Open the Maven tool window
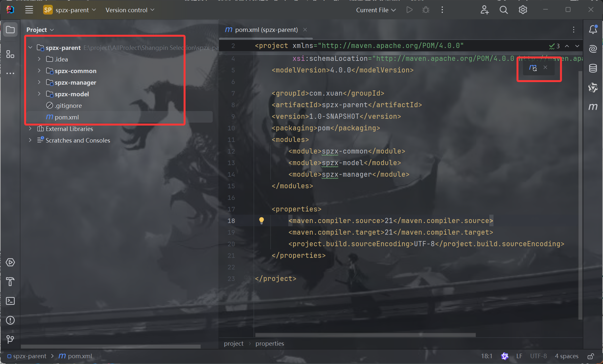The image size is (603, 364). pyautogui.click(x=593, y=107)
